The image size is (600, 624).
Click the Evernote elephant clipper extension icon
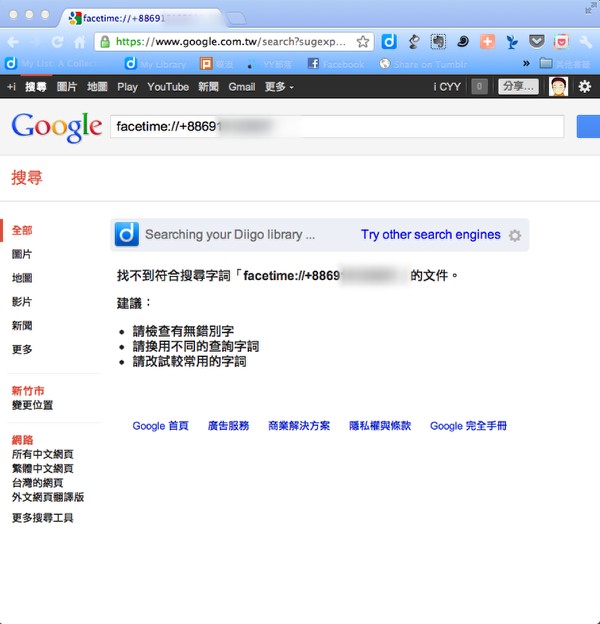pos(438,41)
